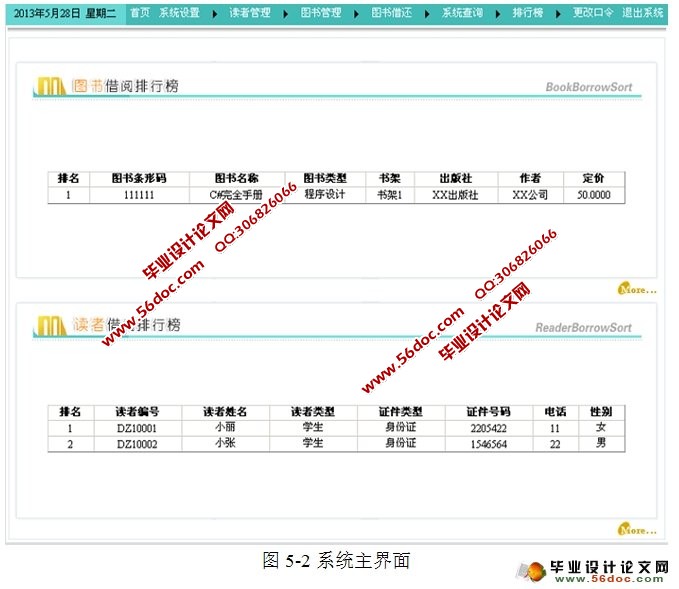Expand the 图书管理 menu
The height and width of the screenshot is (589, 679).
click(x=320, y=14)
